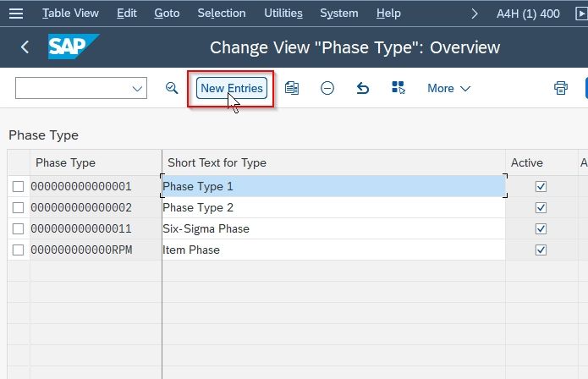Open the command field dropdown arrow
Viewport: 588px width, 379px height.
coord(137,89)
